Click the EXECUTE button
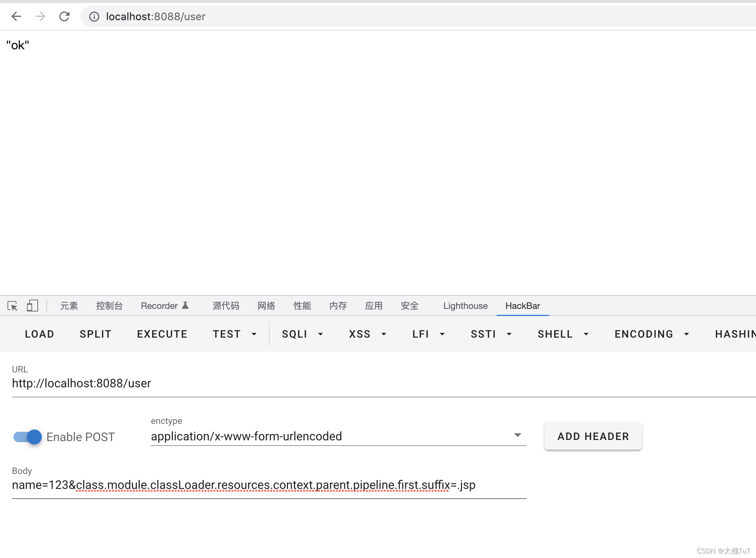Viewport: 756px width, 558px height. [162, 334]
